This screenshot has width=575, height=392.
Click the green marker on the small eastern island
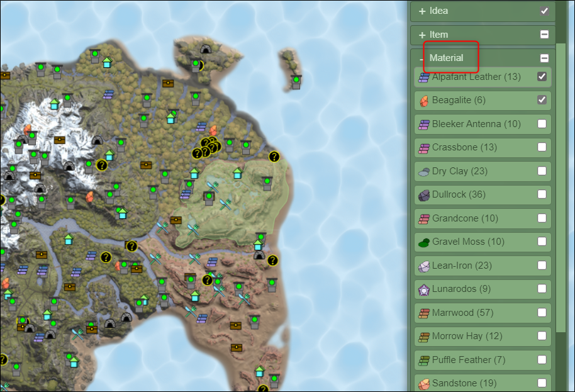click(296, 81)
